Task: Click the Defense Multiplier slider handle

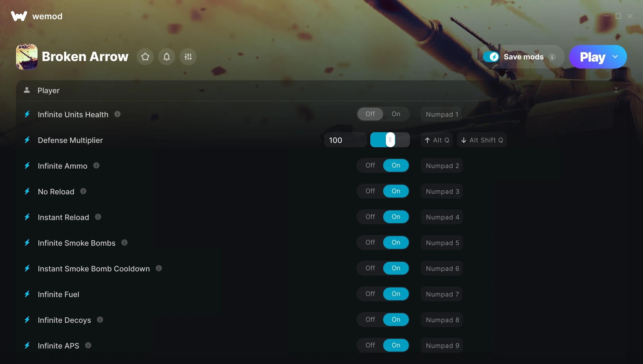Action: [390, 140]
